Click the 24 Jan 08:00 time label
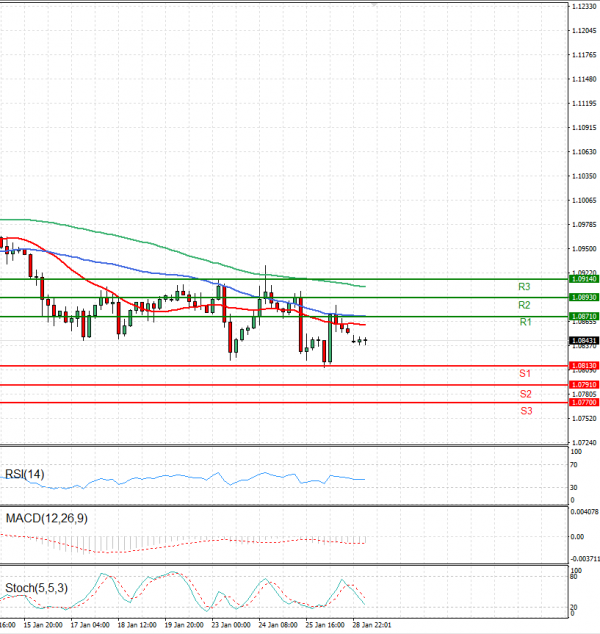The width and height of the screenshot is (600, 634). 278,625
